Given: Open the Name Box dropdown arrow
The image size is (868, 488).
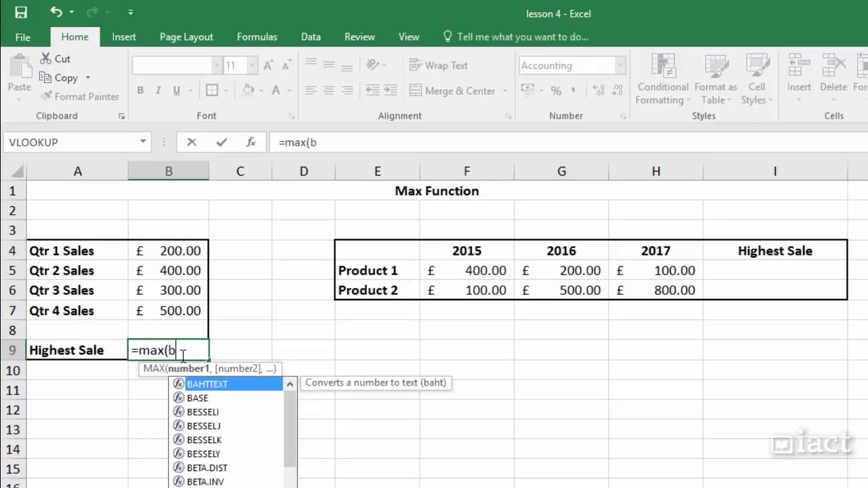Looking at the screenshot, I should coord(143,142).
